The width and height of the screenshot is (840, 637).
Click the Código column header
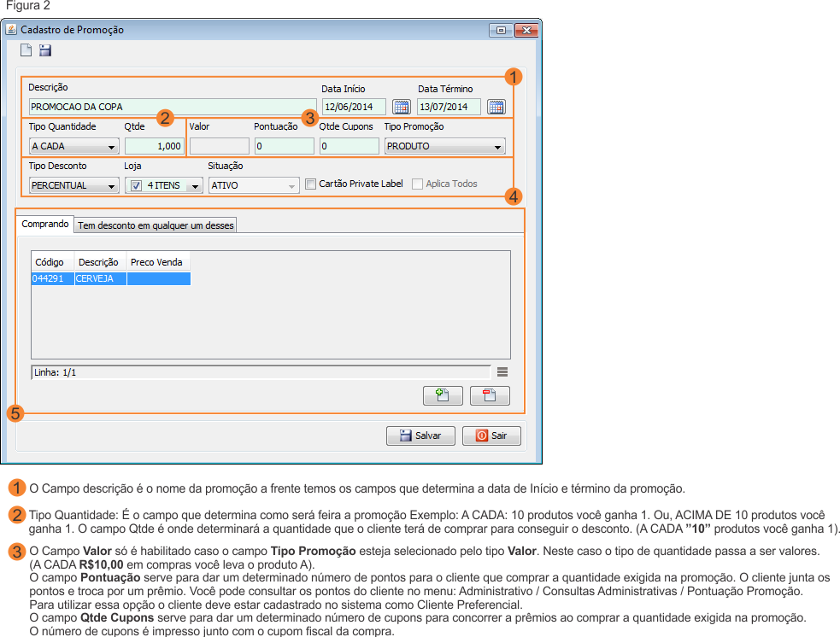(52, 262)
